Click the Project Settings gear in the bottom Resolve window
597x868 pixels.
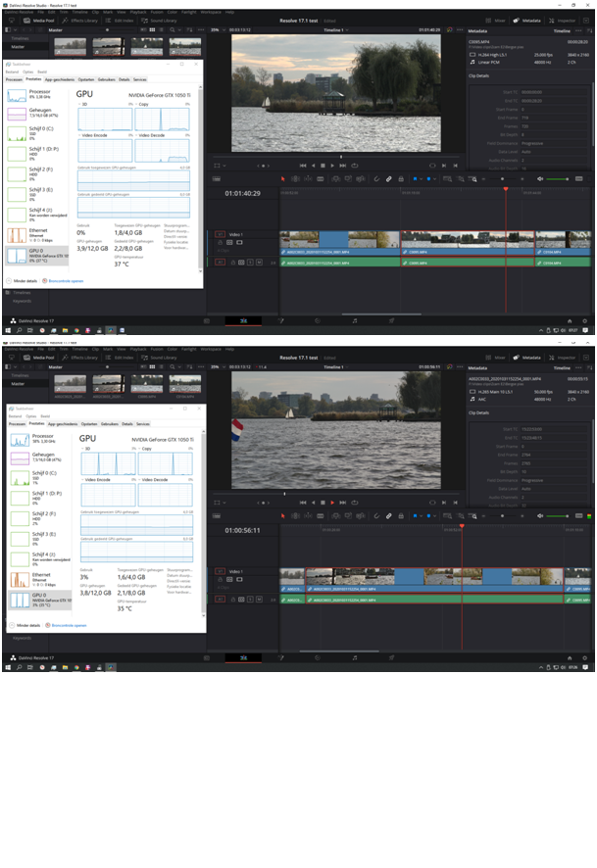click(584, 657)
